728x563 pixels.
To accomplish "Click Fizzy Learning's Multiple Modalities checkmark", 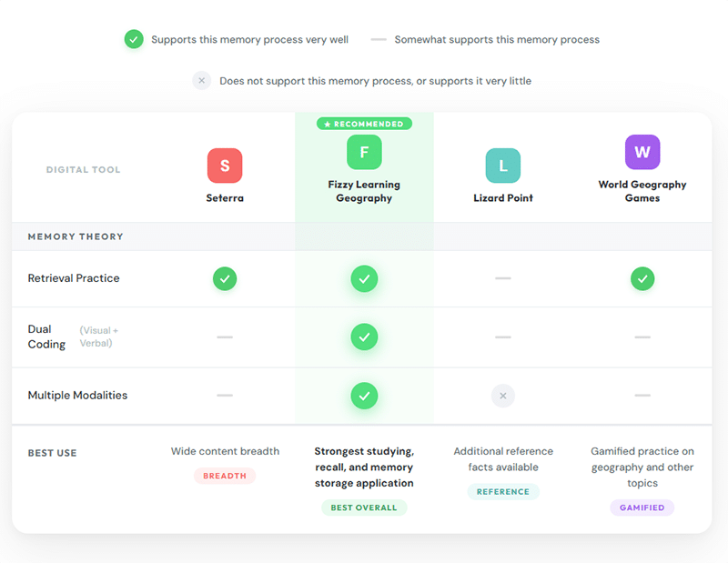I will pos(364,396).
